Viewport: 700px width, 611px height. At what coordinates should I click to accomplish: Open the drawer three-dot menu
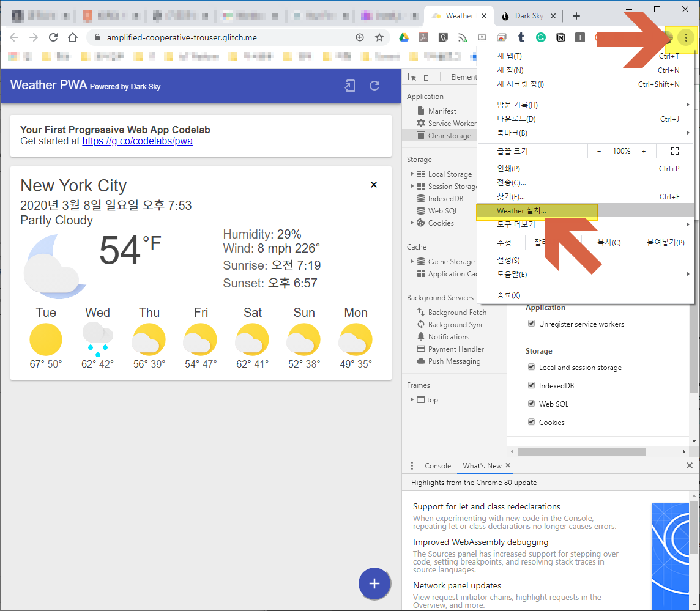412,465
